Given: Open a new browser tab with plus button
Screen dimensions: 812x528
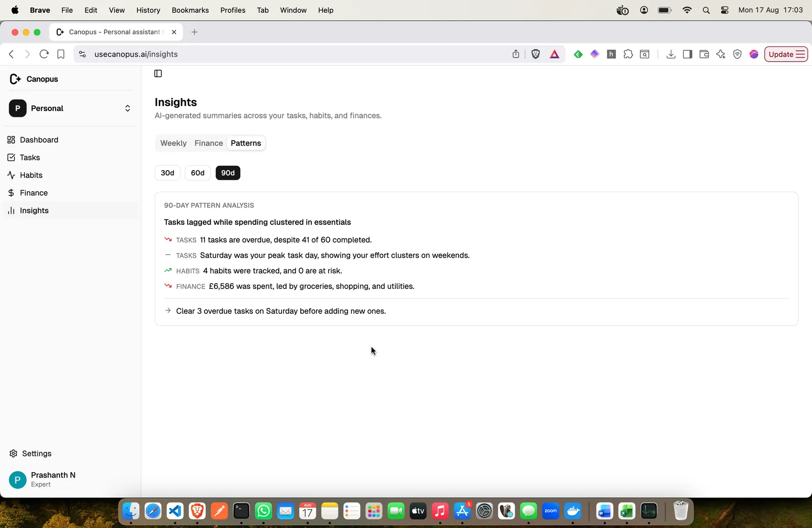Looking at the screenshot, I should pyautogui.click(x=195, y=32).
